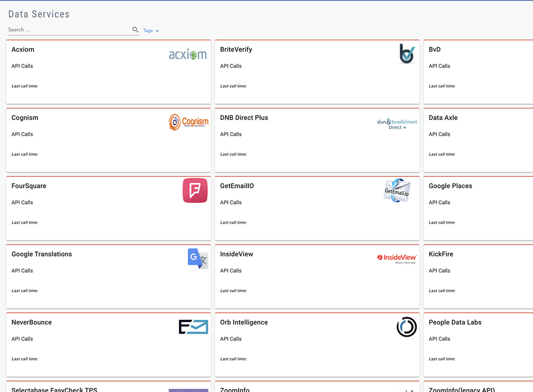Click the GetEmail.io envelope logo

pos(397,191)
